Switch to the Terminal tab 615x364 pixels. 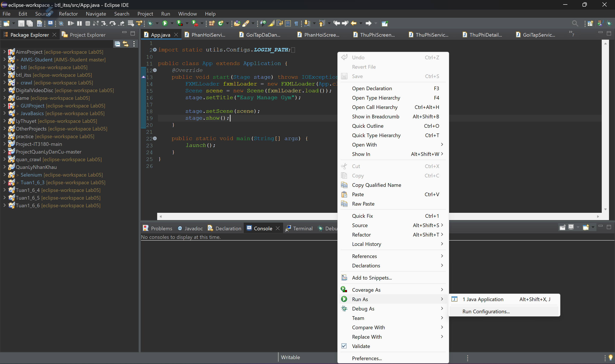[x=303, y=228]
